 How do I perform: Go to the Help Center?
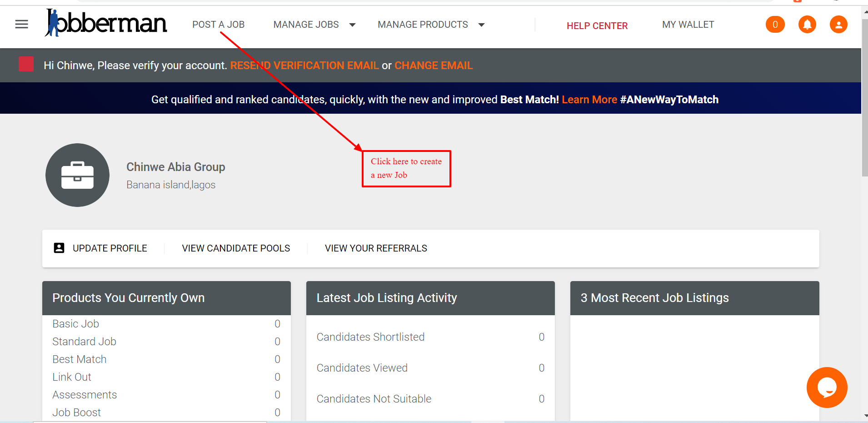point(597,26)
